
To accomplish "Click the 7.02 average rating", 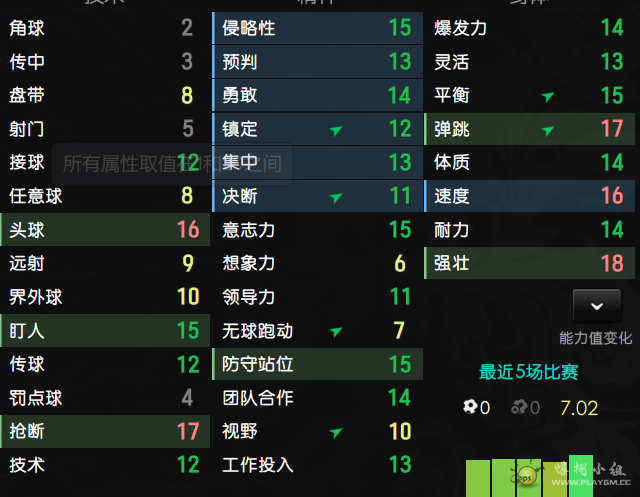I will coord(579,407).
